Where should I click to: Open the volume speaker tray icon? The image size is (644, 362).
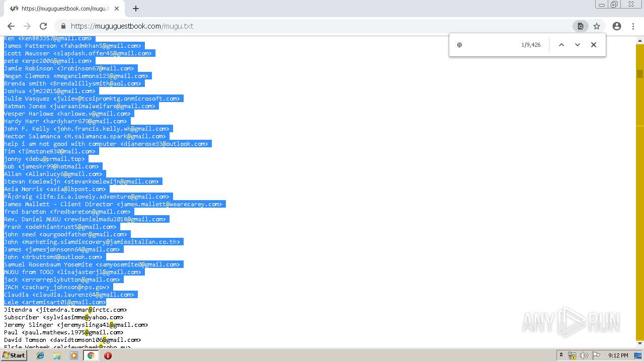point(584,355)
